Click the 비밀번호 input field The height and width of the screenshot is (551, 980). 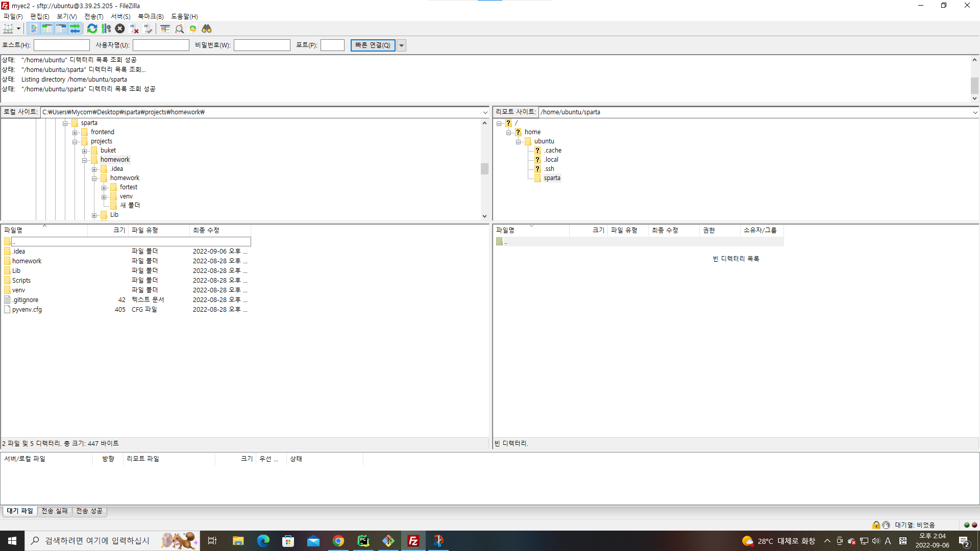(262, 45)
